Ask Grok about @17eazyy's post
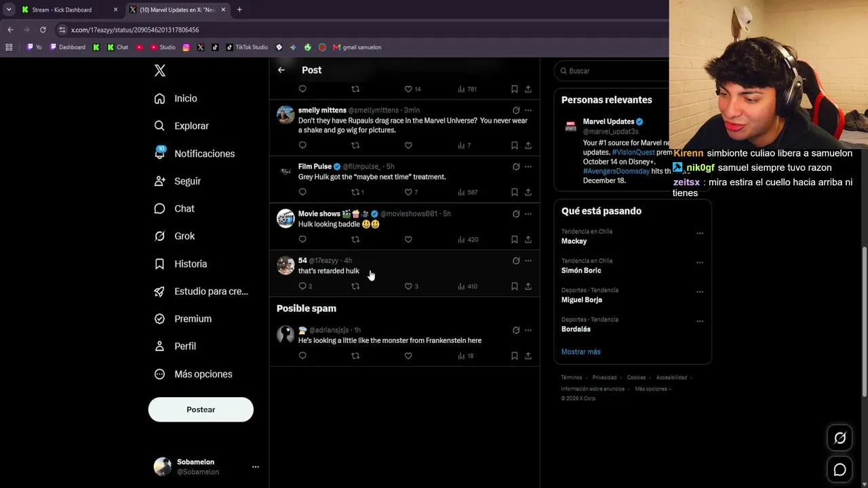868x488 pixels. pyautogui.click(x=516, y=261)
